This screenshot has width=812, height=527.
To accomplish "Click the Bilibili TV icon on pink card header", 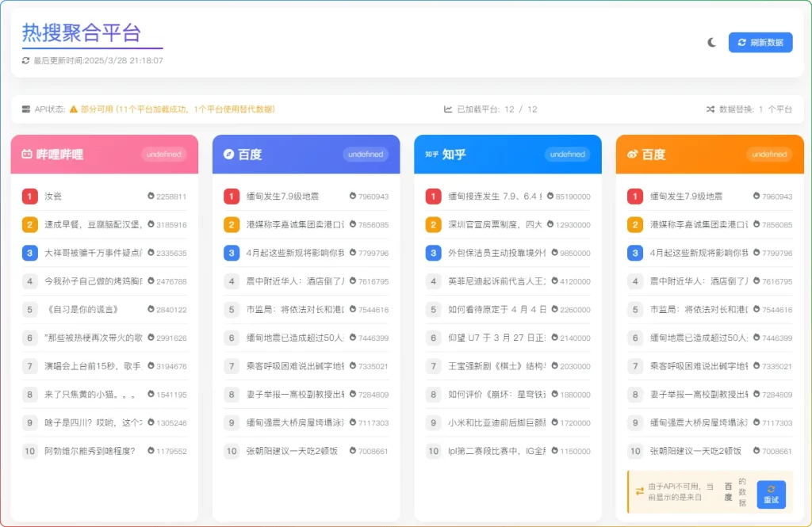I will click(29, 154).
